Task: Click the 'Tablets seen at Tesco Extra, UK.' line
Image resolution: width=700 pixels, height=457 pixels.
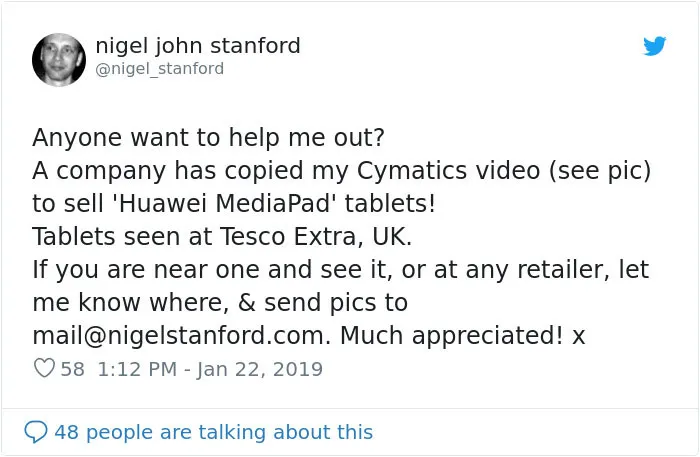Action: click(x=222, y=237)
